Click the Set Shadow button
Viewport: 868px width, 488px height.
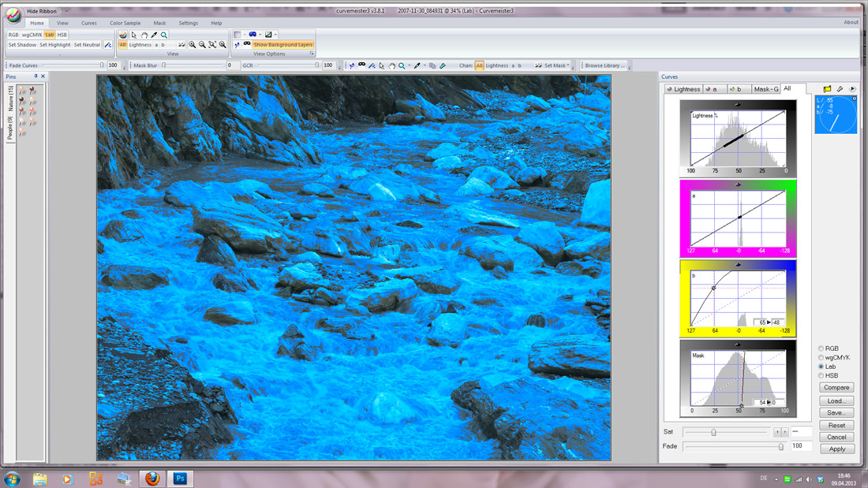coord(22,45)
